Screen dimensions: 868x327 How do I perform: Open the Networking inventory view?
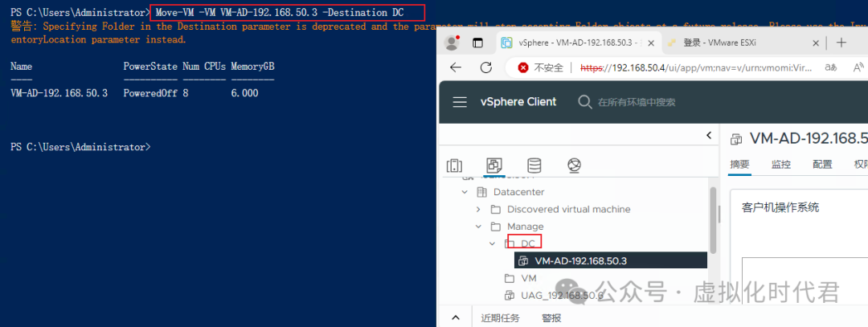point(574,165)
